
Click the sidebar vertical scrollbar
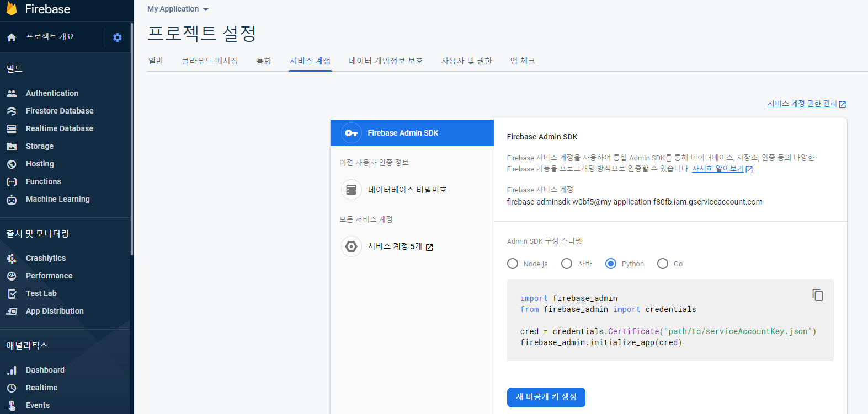[131, 139]
